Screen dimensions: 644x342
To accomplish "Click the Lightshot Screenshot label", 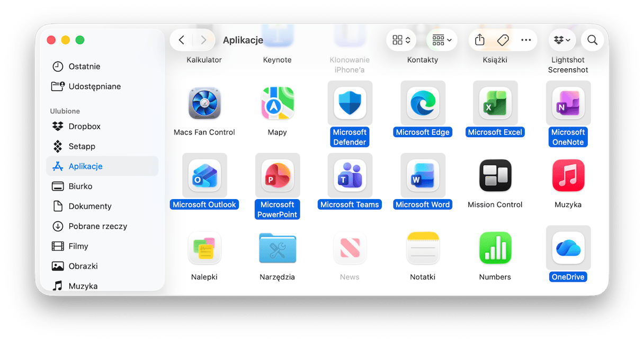I will click(x=568, y=65).
